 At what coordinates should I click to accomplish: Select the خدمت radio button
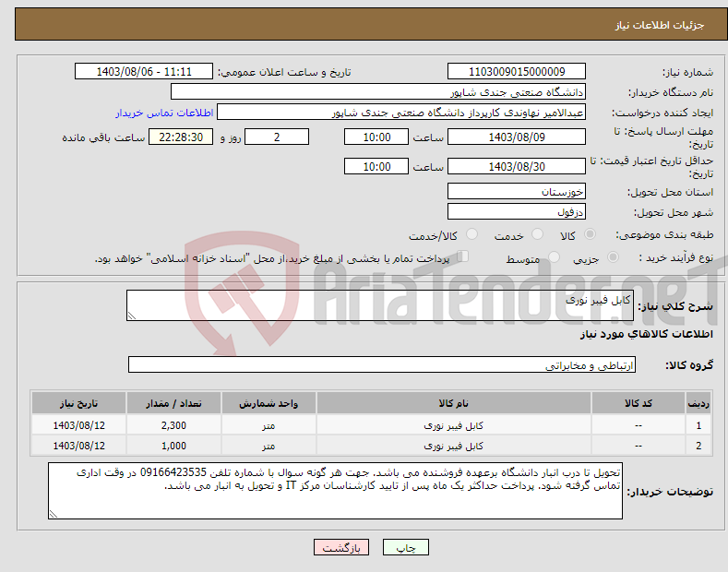(537, 234)
